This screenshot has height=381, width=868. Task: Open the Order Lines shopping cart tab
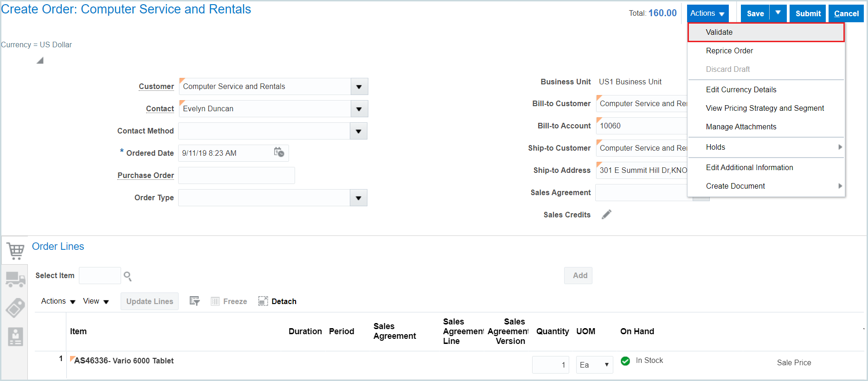(15, 251)
